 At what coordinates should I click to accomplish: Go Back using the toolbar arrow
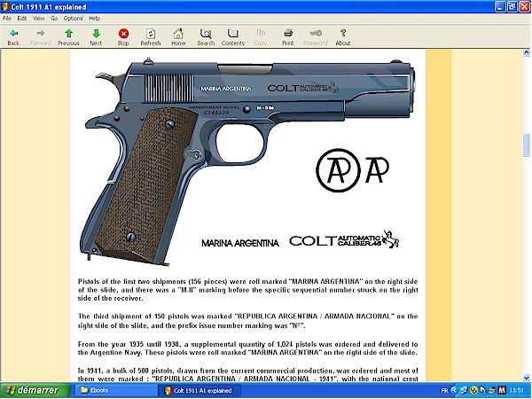click(13, 37)
